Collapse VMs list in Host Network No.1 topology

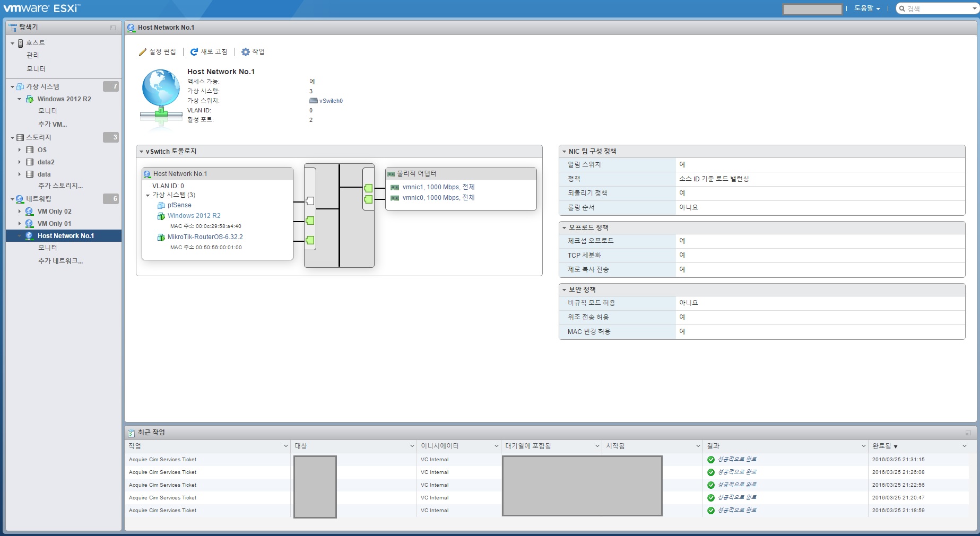coord(148,195)
